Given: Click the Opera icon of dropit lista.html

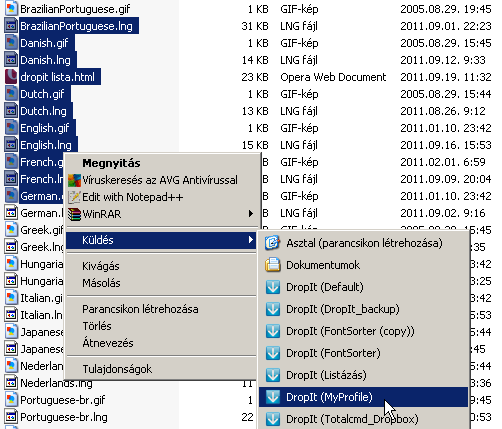Looking at the screenshot, I should [x=11, y=77].
